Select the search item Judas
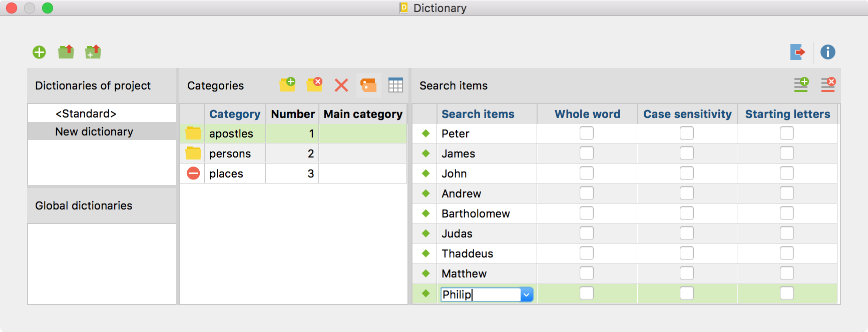Image resolution: width=868 pixels, height=332 pixels. tap(457, 233)
